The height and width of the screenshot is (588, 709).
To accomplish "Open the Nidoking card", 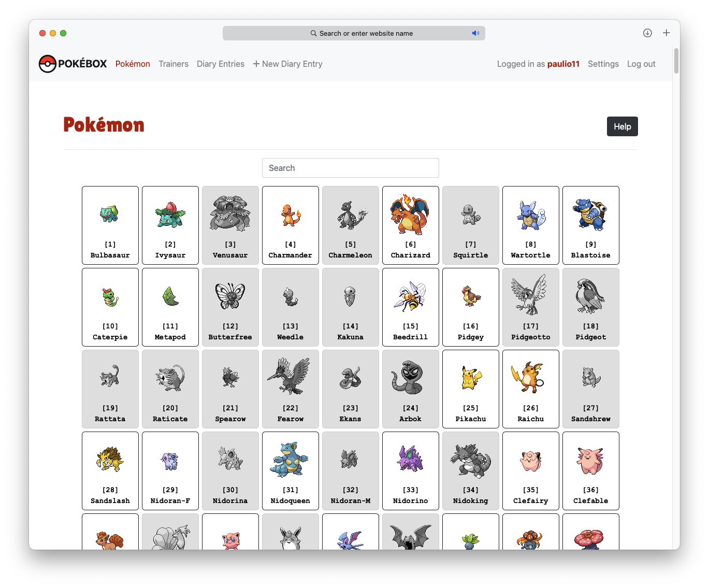I will 471,471.
